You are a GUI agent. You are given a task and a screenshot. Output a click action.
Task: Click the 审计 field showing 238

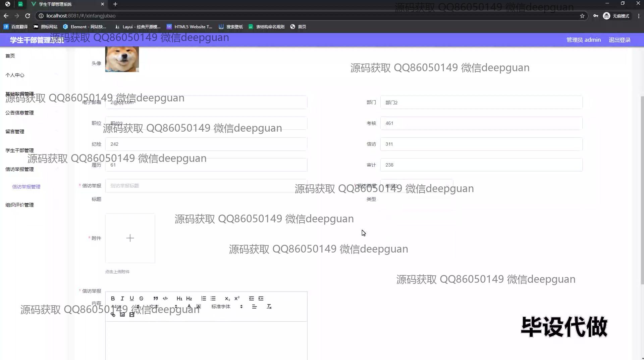pyautogui.click(x=481, y=165)
